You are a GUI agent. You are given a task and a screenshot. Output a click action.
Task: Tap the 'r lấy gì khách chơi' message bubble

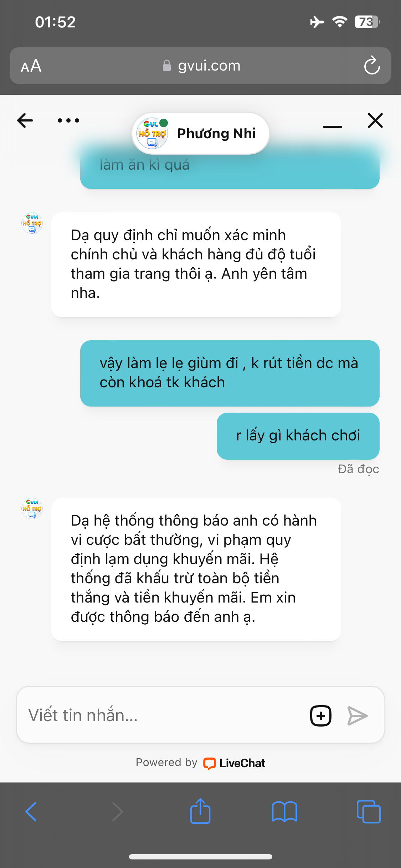tap(298, 436)
